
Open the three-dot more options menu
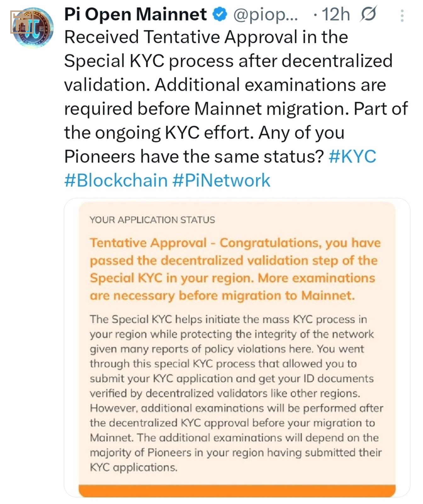point(402,15)
